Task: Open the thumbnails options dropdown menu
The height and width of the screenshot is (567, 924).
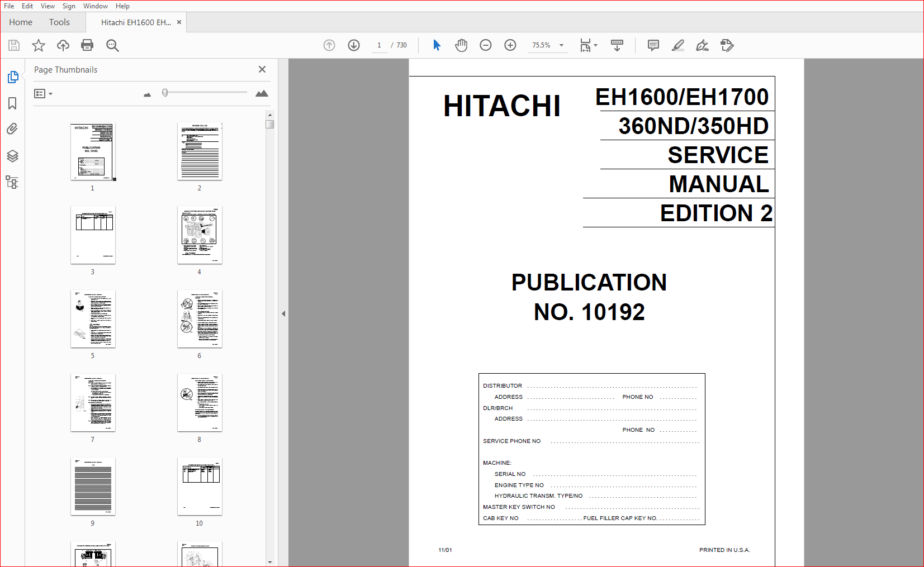Action: 43,94
